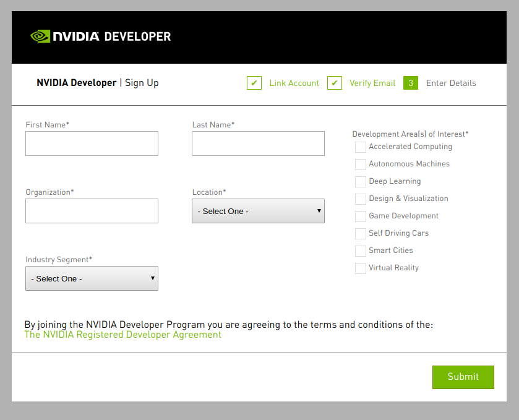Image resolution: width=519 pixels, height=420 pixels.
Task: Click the Last Name* field label
Action: click(213, 125)
